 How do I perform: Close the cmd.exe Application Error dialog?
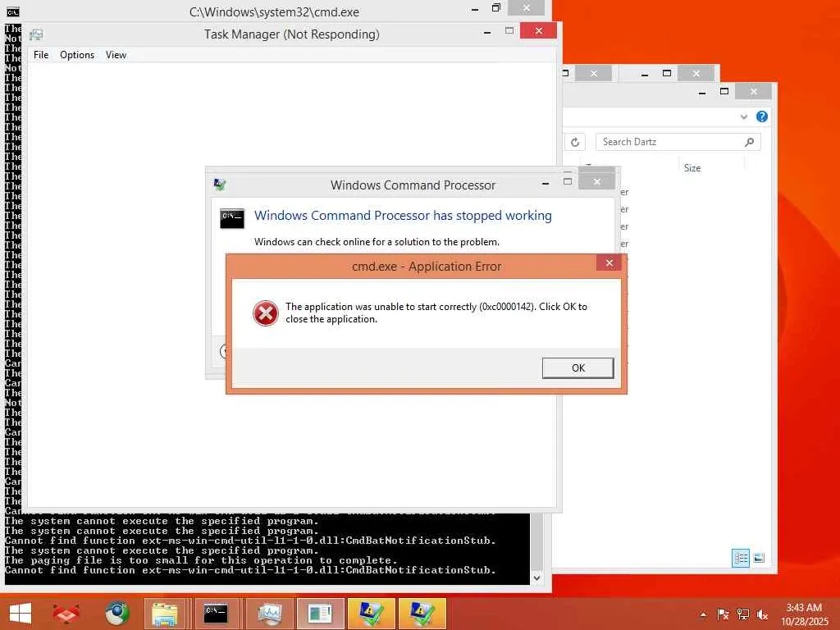(x=609, y=262)
